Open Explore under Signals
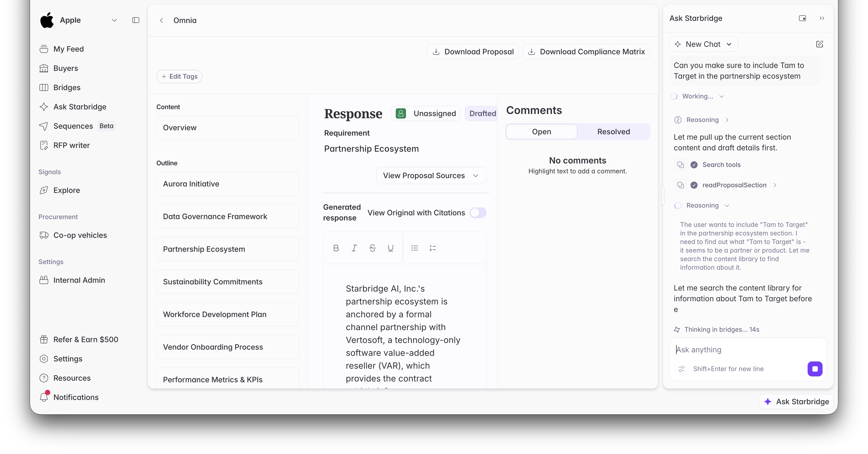The height and width of the screenshot is (454, 868). point(66,190)
